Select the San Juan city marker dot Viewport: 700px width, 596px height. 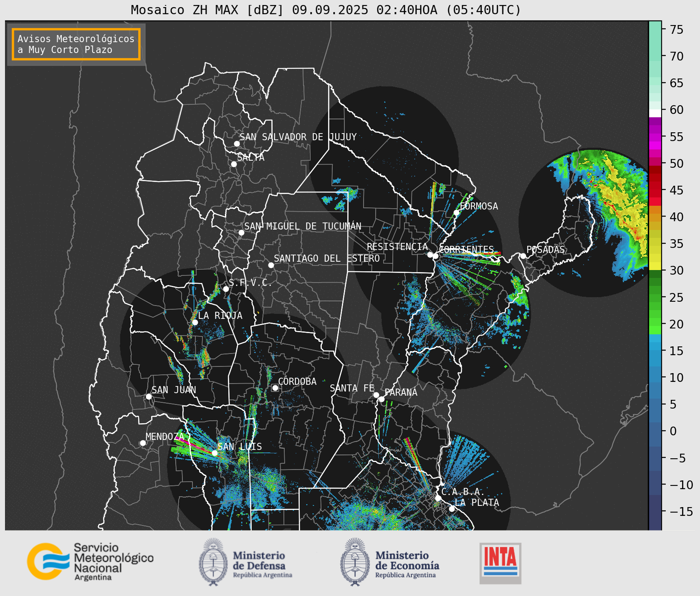pos(149,396)
